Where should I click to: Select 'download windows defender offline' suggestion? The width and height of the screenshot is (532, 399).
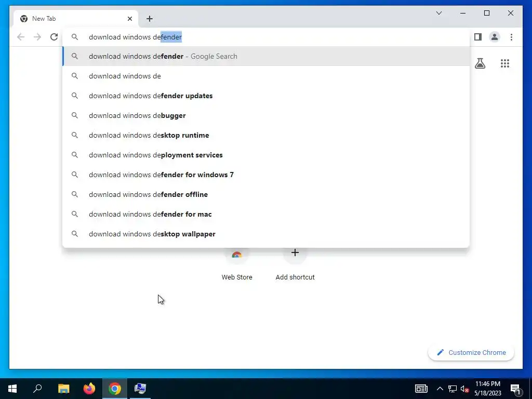coord(266,194)
